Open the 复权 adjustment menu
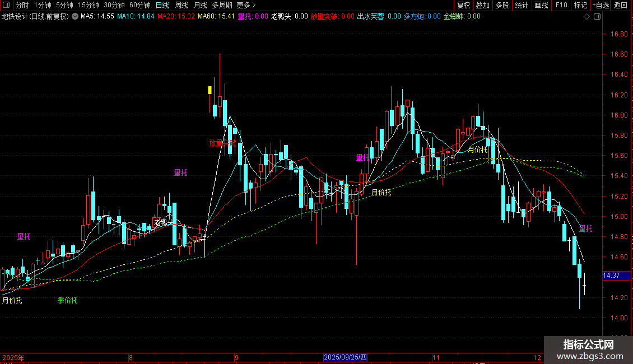The image size is (633, 364). (x=463, y=5)
